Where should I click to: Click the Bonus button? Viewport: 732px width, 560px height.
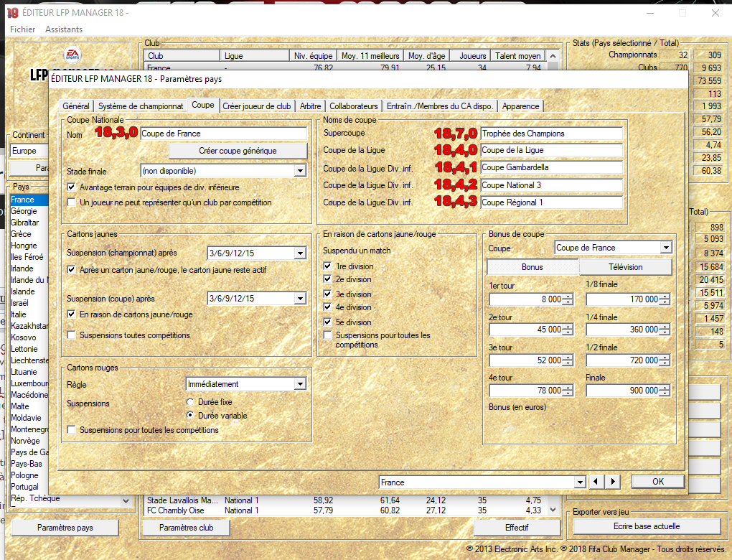coord(532,266)
